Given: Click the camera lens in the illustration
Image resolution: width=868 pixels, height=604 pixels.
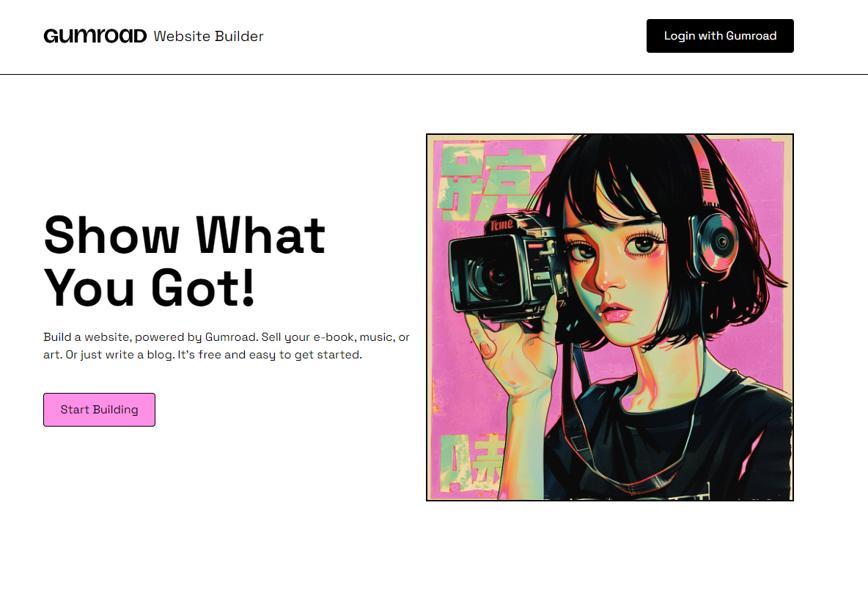Looking at the screenshot, I should point(490,277).
